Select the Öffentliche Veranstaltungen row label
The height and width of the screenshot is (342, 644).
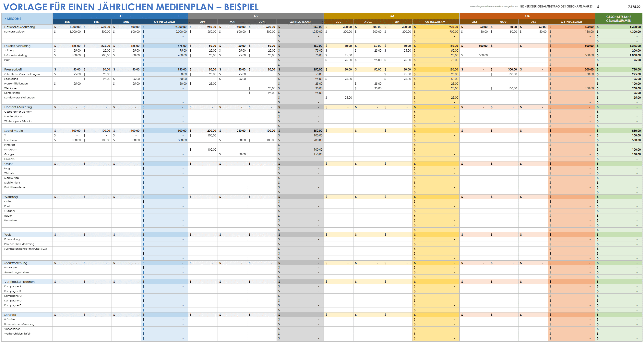(22, 74)
